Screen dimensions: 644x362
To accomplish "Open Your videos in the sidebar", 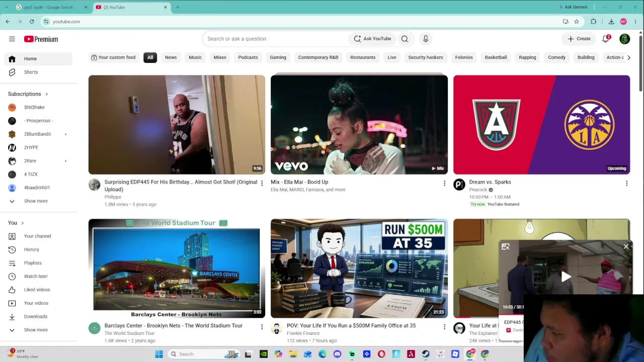I will point(38,303).
